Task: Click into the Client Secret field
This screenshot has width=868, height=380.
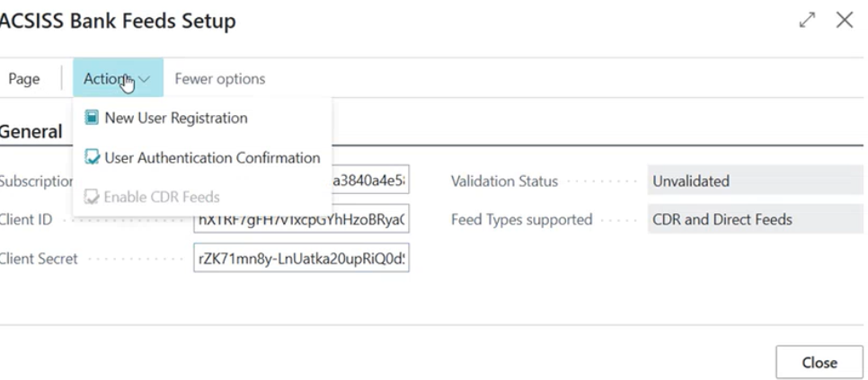Action: [x=301, y=259]
